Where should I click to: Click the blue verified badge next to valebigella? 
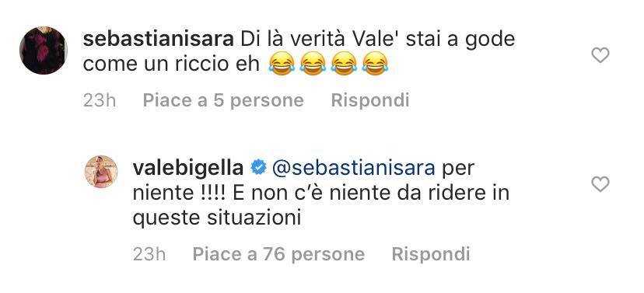(x=258, y=169)
